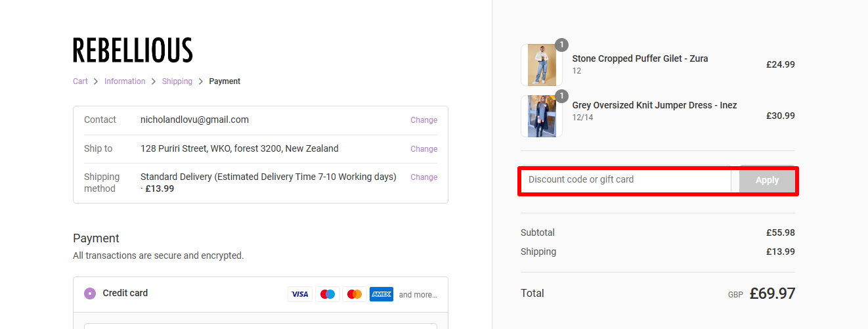Viewport: 868px width, 329px height.
Task: Select 'Stone Cropped Puffer Gilet - Zura' title
Action: (640, 58)
